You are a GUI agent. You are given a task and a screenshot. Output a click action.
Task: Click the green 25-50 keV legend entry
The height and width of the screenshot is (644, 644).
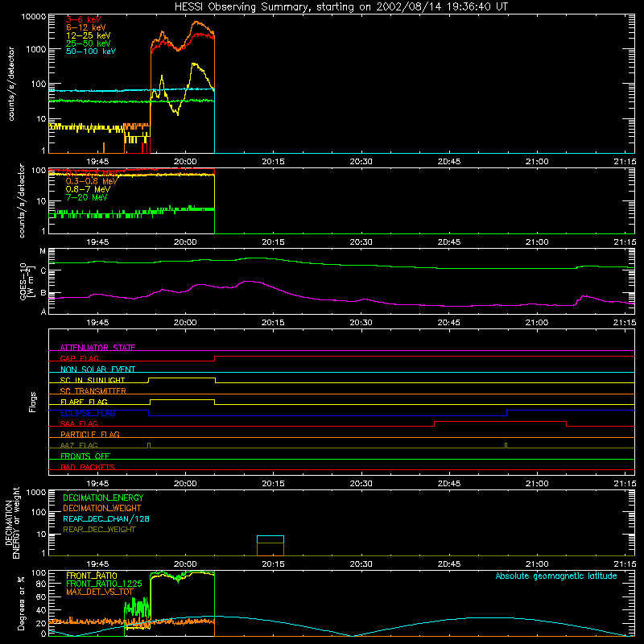pos(89,43)
